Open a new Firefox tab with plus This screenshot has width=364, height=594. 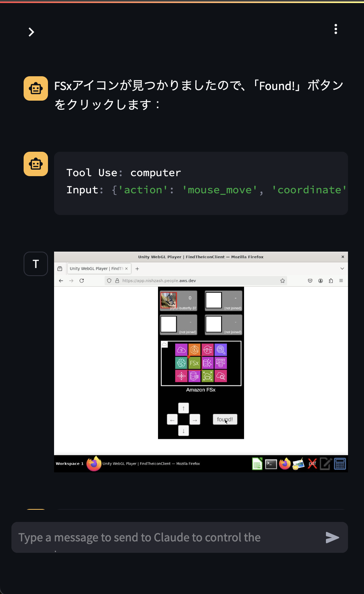(137, 268)
